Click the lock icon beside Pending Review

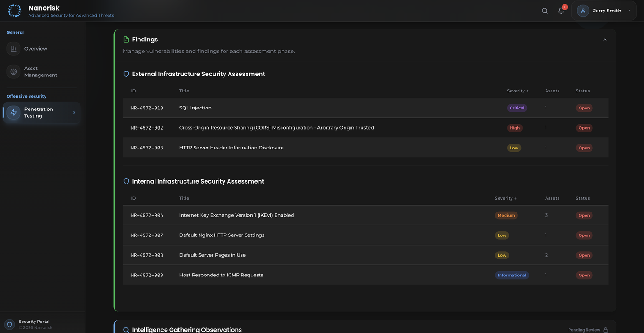605,330
